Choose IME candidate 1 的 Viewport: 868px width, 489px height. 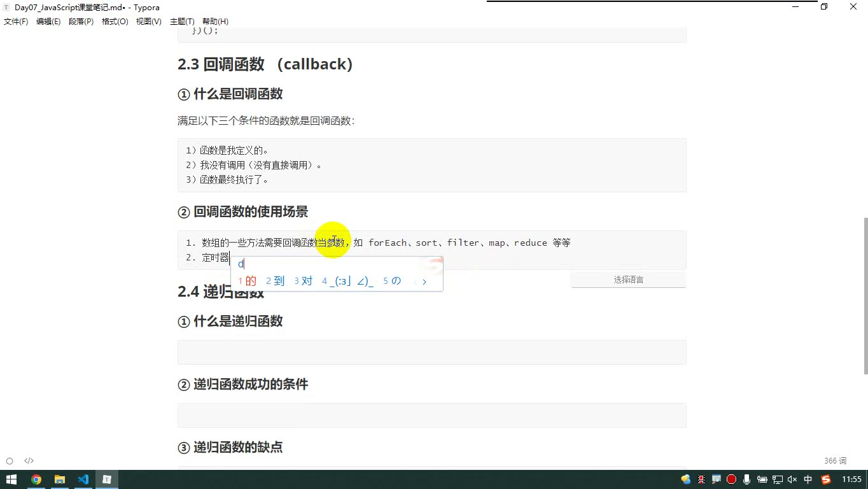coord(247,281)
